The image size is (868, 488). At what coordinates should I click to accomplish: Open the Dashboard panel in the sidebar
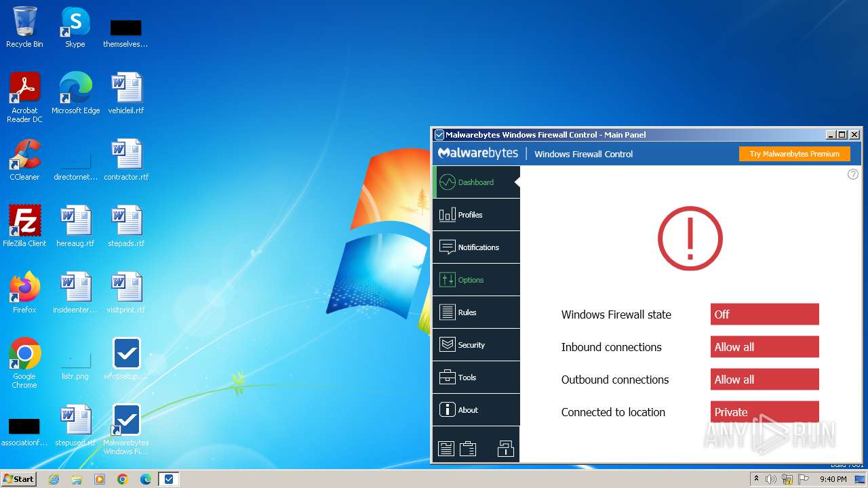[x=476, y=182]
